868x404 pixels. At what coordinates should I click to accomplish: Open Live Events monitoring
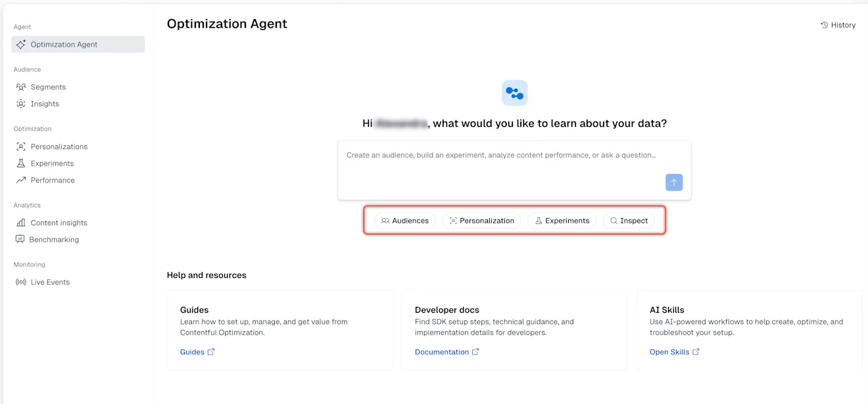(x=50, y=282)
